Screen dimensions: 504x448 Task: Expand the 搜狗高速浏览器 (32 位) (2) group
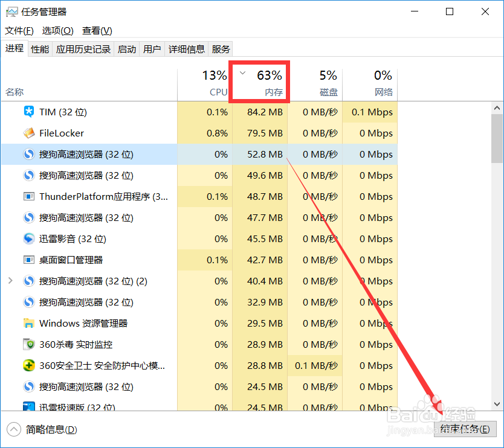(10, 281)
